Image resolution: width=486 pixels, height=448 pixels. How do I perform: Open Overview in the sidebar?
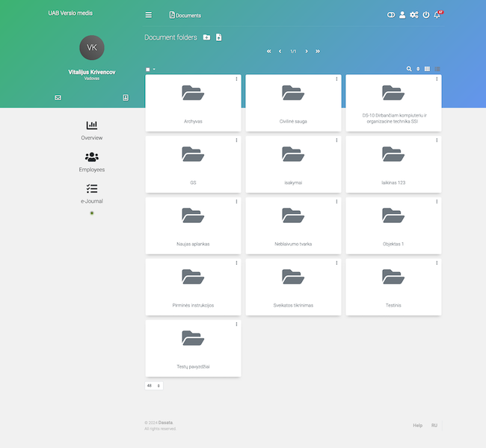[92, 131]
